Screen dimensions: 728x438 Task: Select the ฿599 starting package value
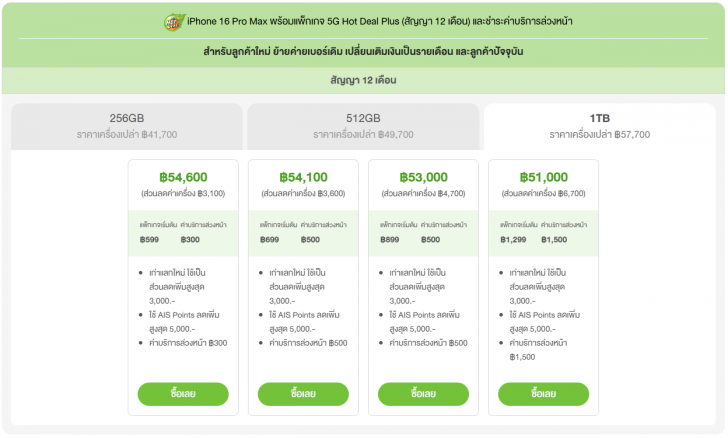150,240
